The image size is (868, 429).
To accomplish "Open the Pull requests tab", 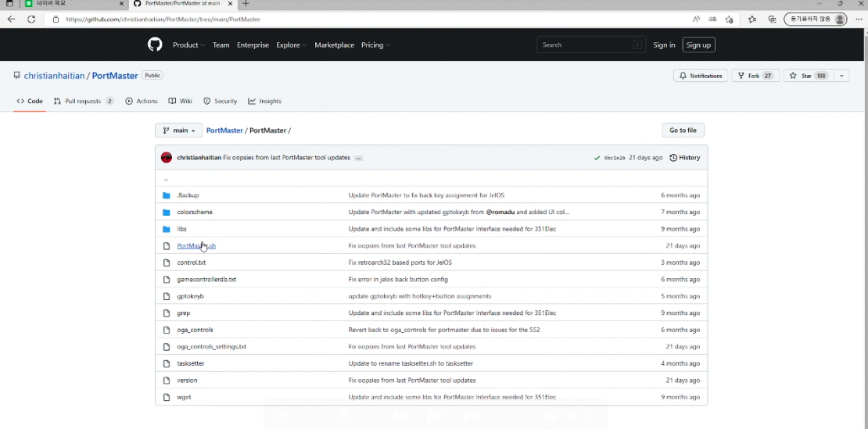I will coord(84,101).
